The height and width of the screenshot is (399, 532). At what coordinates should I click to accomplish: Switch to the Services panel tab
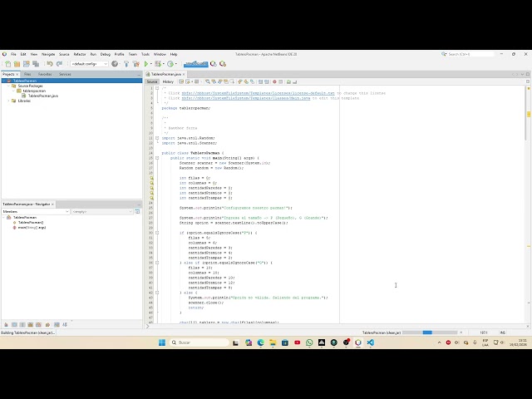[65, 74]
